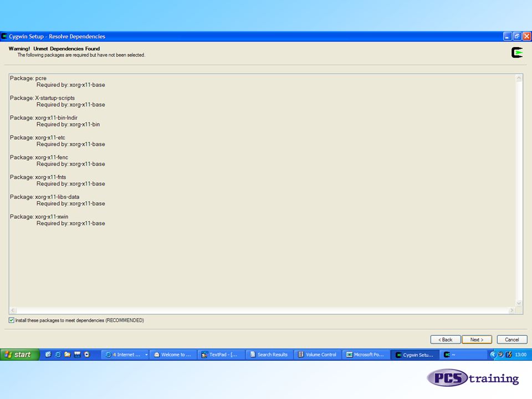Click the Next button

[477, 340]
